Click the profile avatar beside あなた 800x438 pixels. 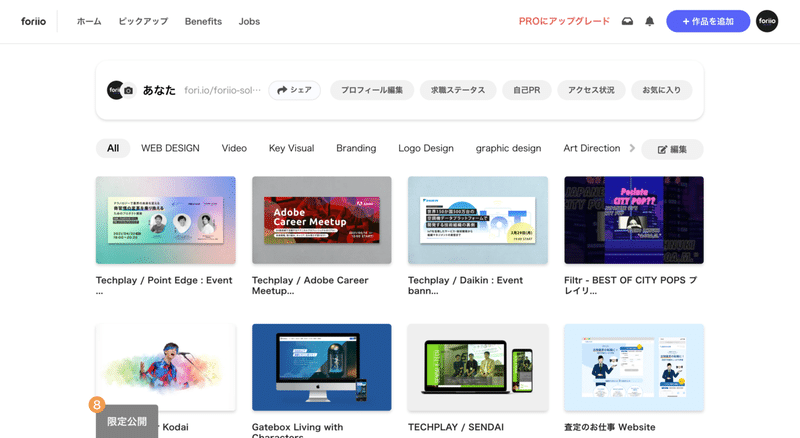pos(115,90)
